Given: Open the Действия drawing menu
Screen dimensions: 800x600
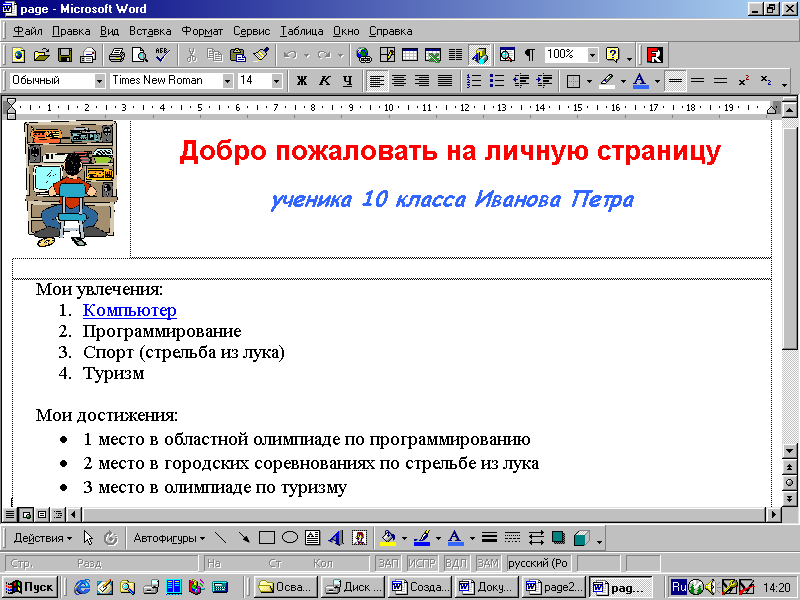Looking at the screenshot, I should tap(42, 538).
